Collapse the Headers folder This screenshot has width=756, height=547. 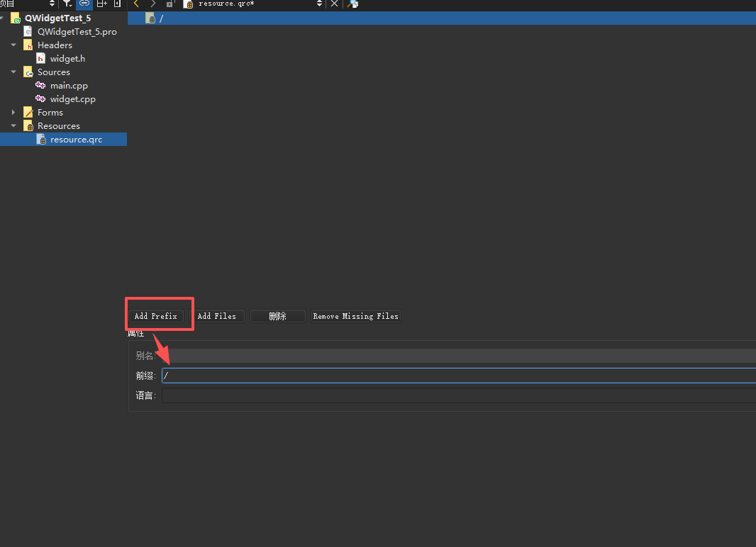point(13,45)
